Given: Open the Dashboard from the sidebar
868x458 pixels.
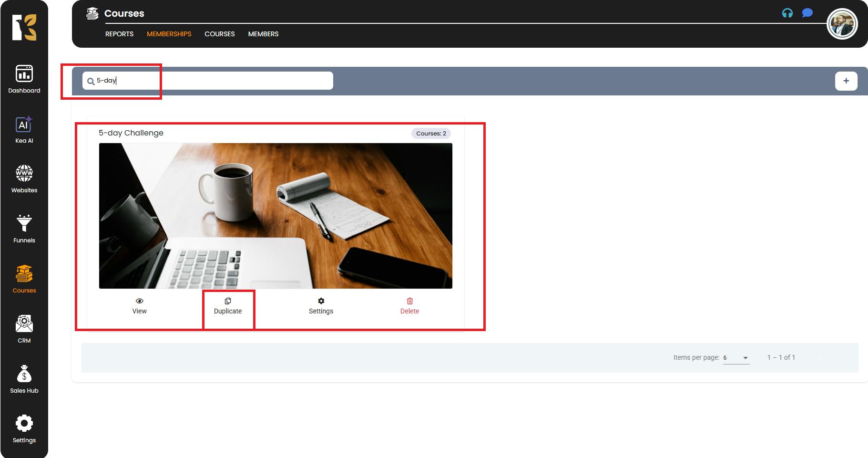Looking at the screenshot, I should click(x=24, y=79).
